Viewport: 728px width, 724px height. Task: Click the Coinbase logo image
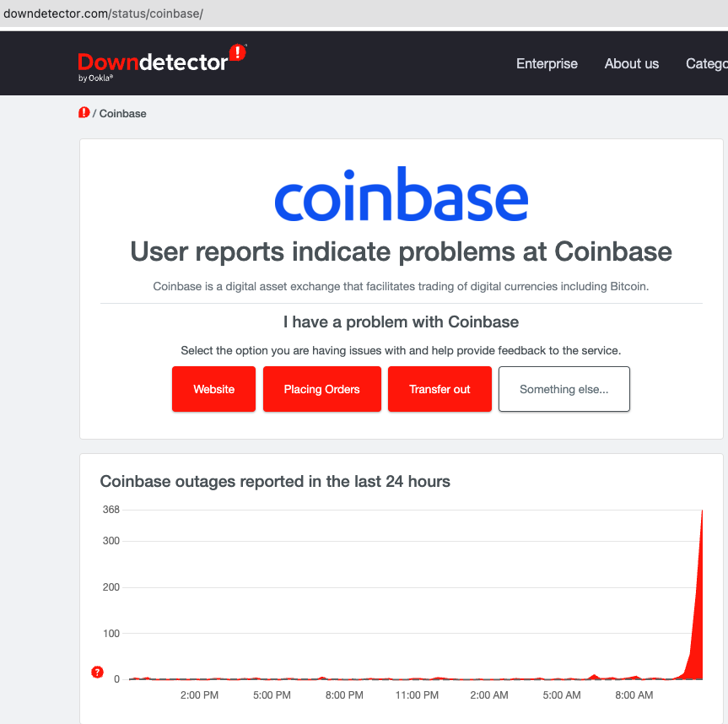[402, 195]
